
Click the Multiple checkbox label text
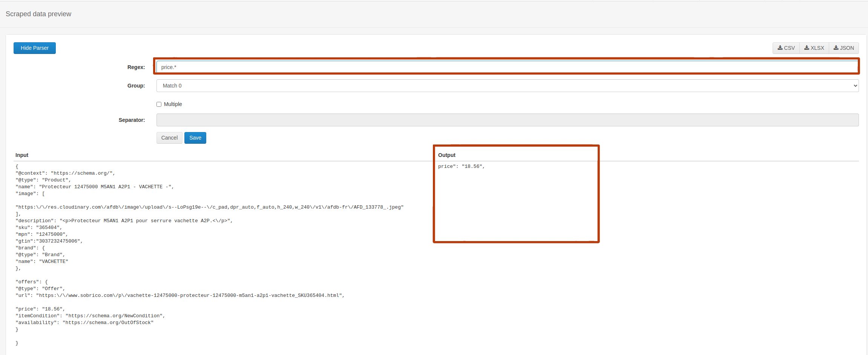tap(173, 104)
